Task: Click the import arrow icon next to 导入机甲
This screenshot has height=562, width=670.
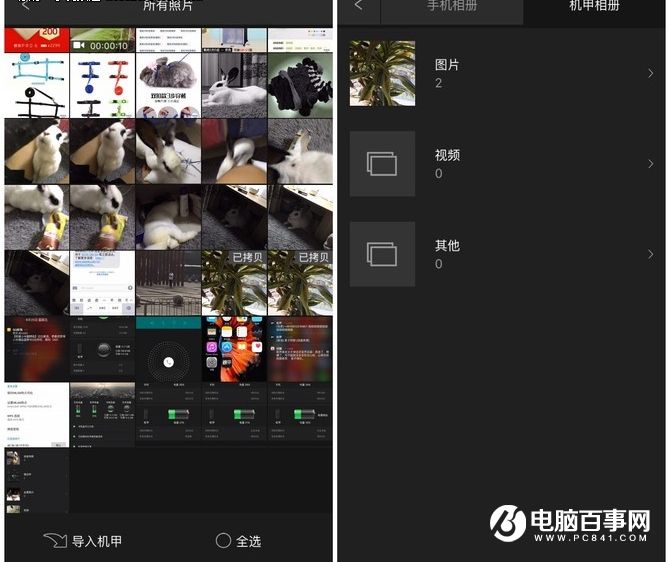Action: [55, 540]
